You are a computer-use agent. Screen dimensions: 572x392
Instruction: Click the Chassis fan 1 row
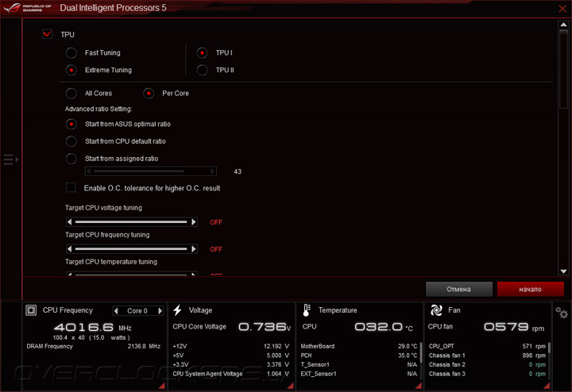pos(487,355)
